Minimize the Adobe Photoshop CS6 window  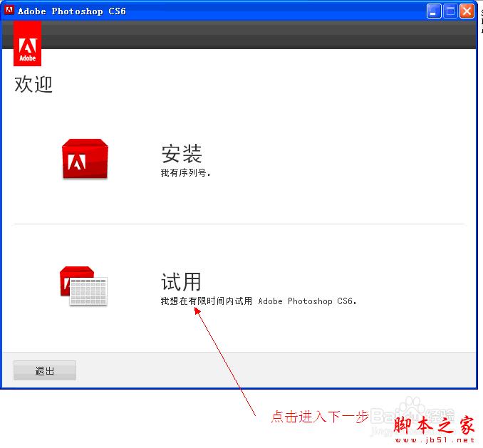tap(434, 11)
